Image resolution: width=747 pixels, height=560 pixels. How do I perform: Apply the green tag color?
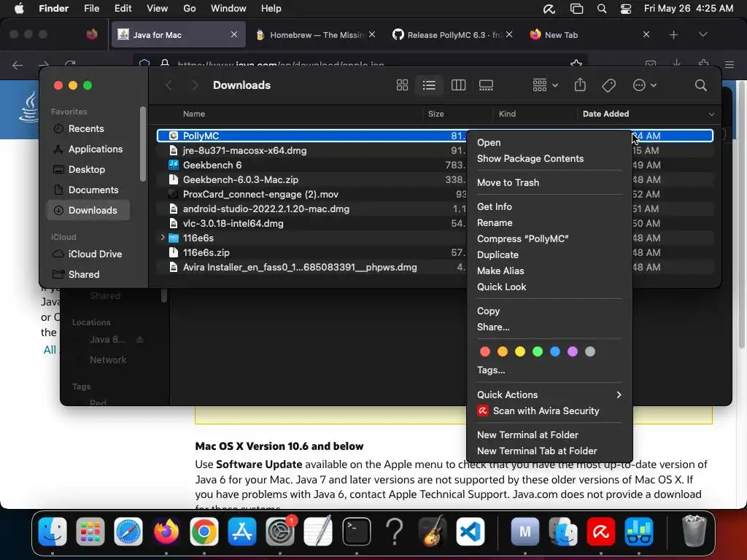coord(538,351)
